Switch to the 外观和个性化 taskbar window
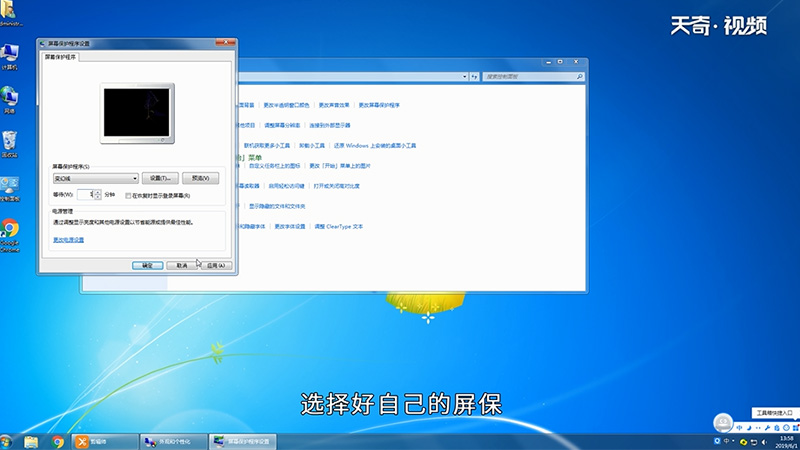 pyautogui.click(x=173, y=441)
